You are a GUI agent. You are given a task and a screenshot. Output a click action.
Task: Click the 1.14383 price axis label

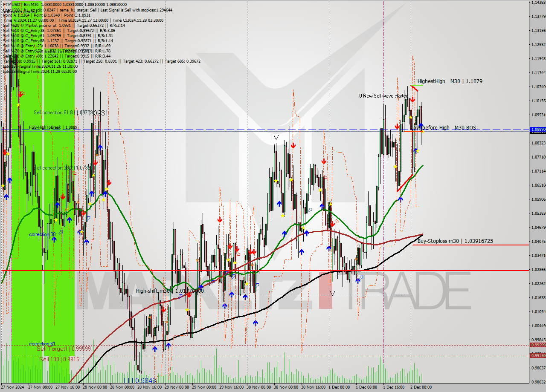pyautogui.click(x=538, y=3)
